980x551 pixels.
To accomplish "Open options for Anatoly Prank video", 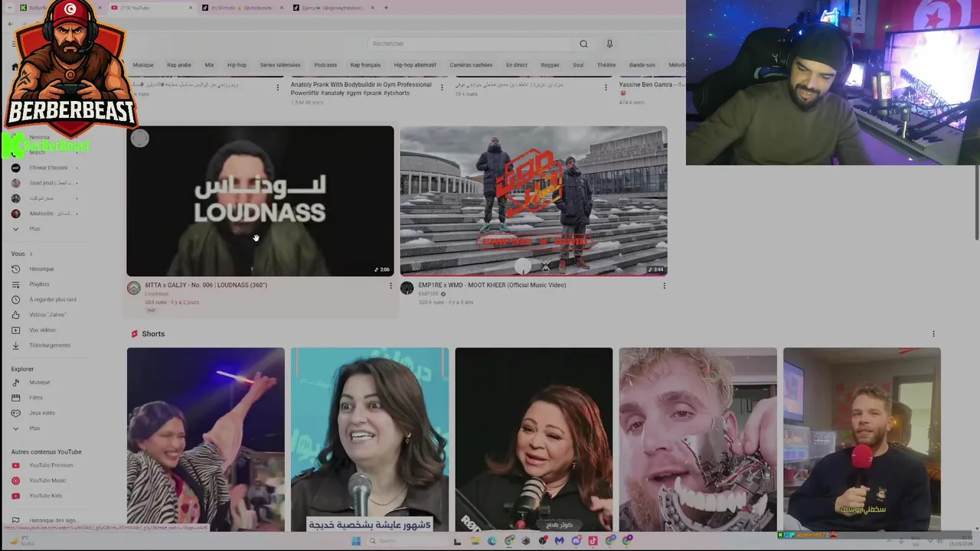I will point(442,87).
